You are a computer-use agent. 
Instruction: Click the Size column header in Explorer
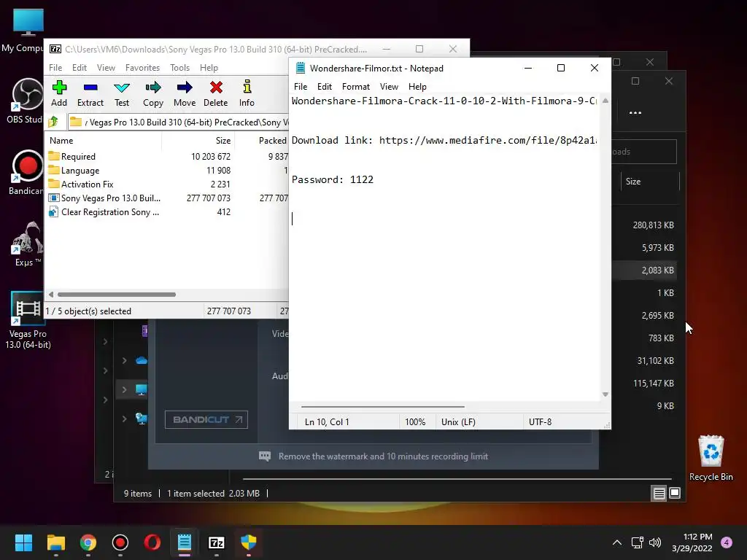click(633, 182)
